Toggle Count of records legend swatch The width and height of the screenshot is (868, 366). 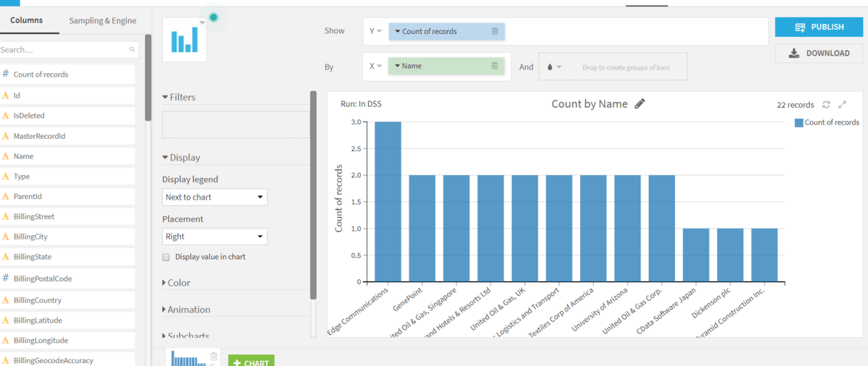799,123
